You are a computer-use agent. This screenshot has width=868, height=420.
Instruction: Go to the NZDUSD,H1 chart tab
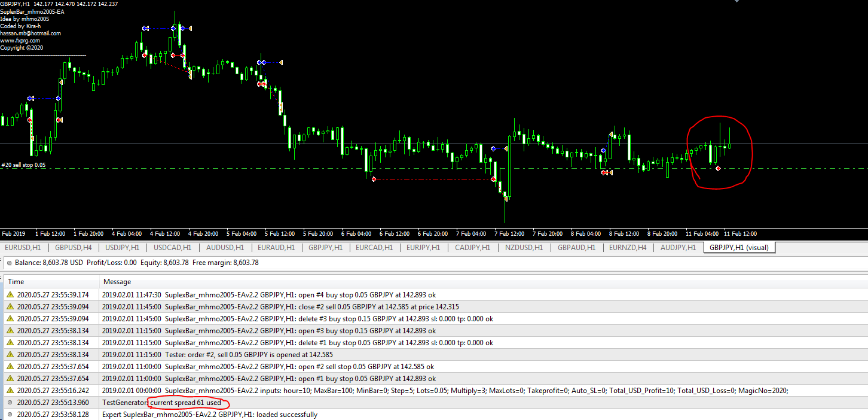point(524,247)
